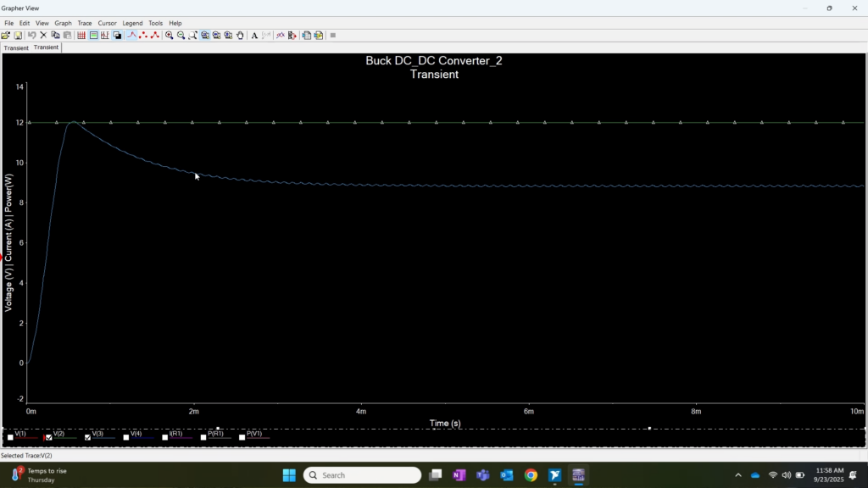Open Chrome from the taskbar

click(x=531, y=474)
